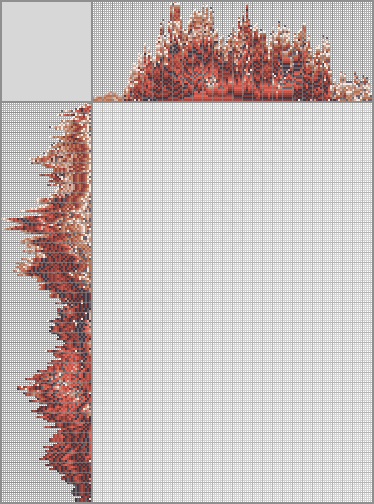Fill the bottom-left cell of the puzzle grid
The width and height of the screenshot is (374, 504).
(94, 501)
